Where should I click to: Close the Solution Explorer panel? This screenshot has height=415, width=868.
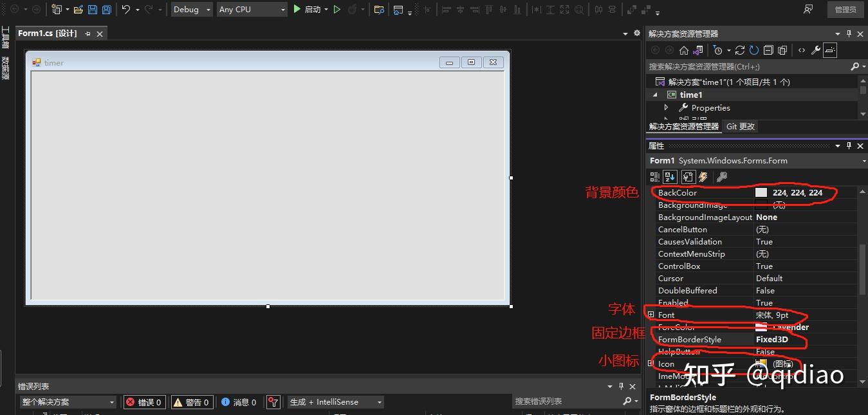860,33
